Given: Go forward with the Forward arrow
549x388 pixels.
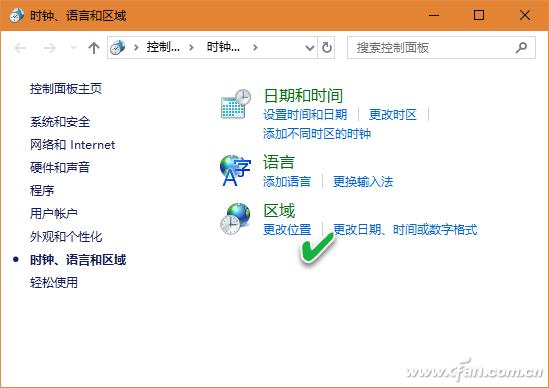Looking at the screenshot, I should [50, 48].
